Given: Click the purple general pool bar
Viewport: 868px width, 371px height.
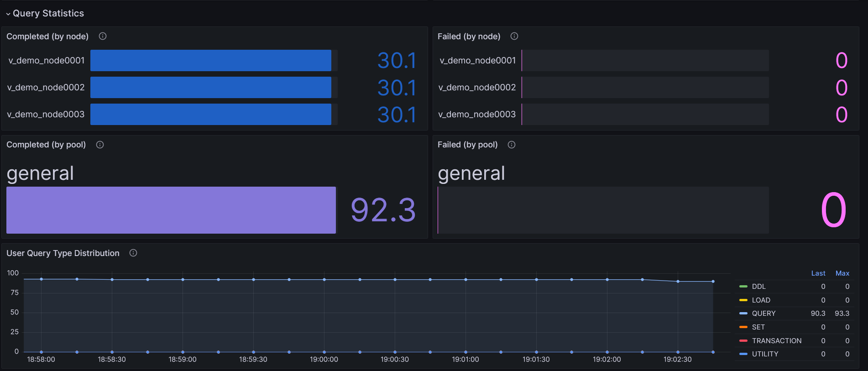Looking at the screenshot, I should 171,210.
